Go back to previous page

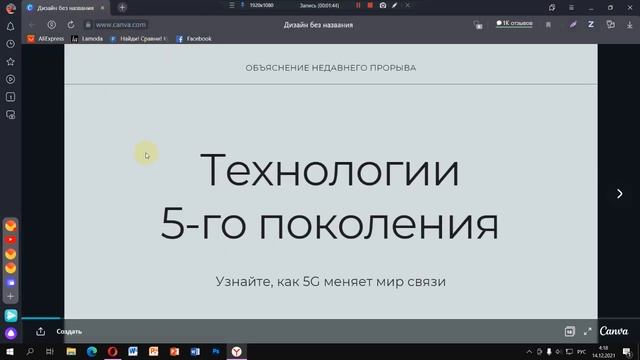32,24
